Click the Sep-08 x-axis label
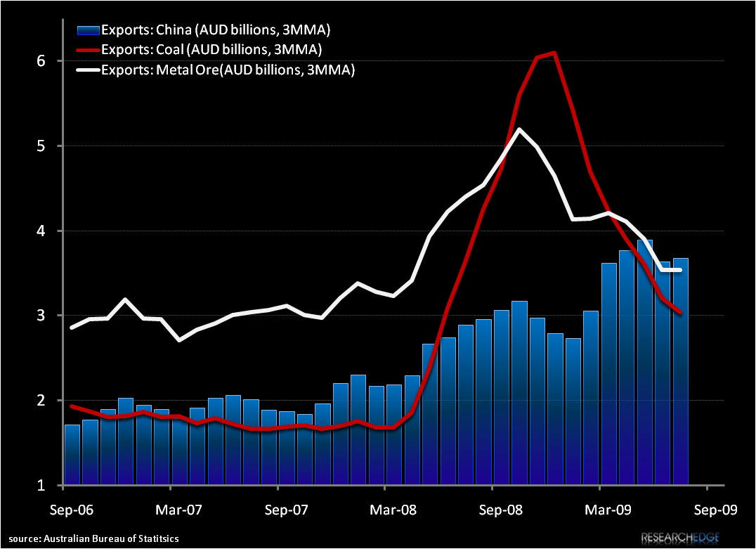Viewport: 756px width, 549px height. [493, 508]
